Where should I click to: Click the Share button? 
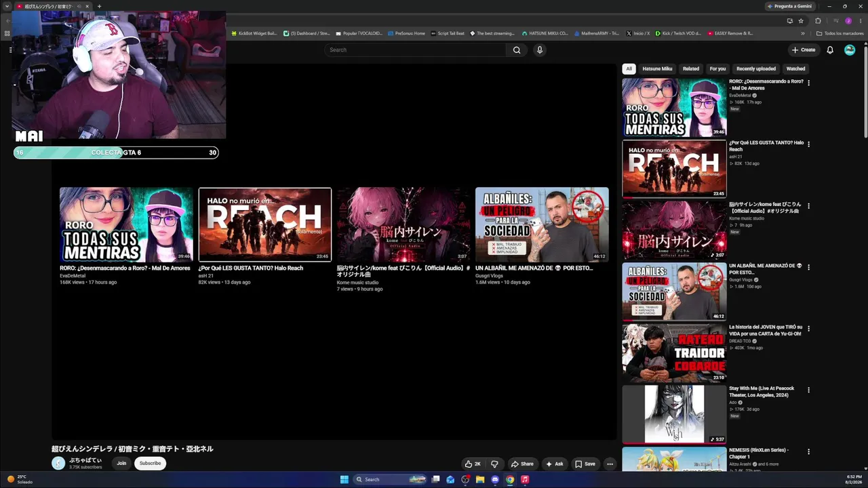tap(522, 464)
